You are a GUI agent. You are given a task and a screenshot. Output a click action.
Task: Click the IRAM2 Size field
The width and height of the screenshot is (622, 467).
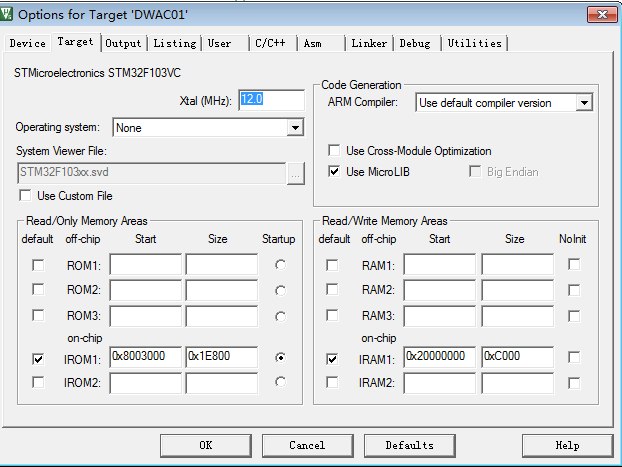pos(518,383)
